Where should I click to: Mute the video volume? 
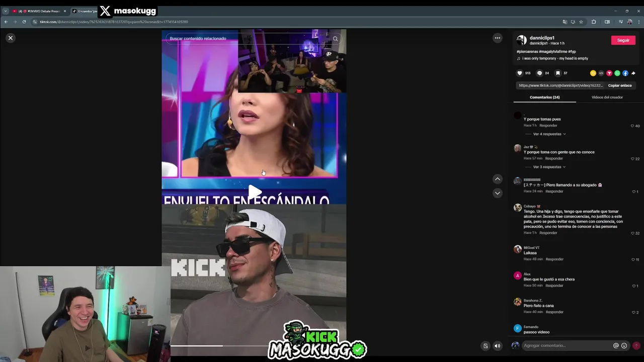497,346
